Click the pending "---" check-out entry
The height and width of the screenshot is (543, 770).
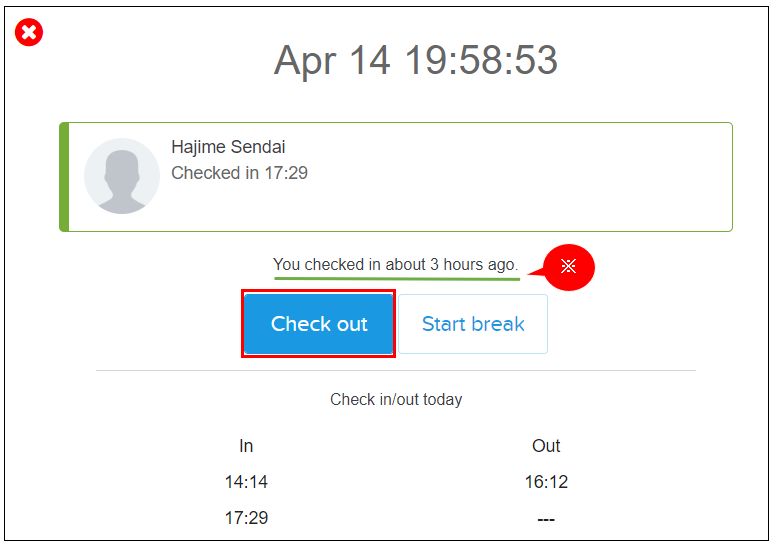pyautogui.click(x=546, y=519)
